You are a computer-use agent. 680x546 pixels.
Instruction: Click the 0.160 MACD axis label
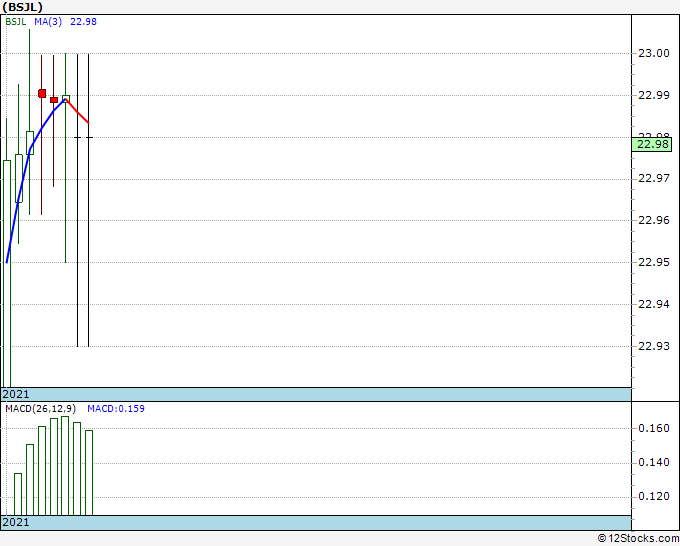point(654,428)
